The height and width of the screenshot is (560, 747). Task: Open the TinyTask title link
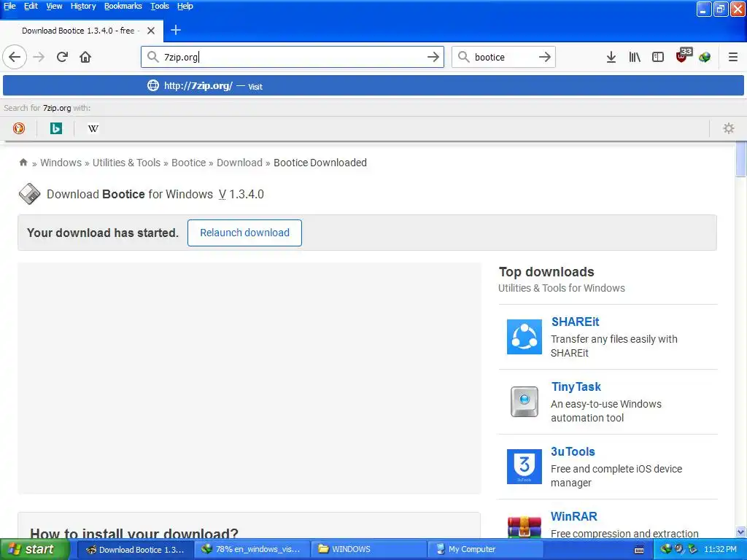[x=576, y=386]
